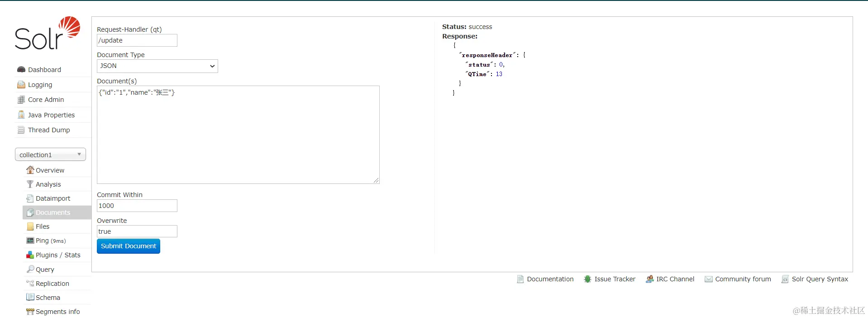Screen dimensions: 868x318
Task: Click the Java Properties icon
Action: (x=21, y=115)
